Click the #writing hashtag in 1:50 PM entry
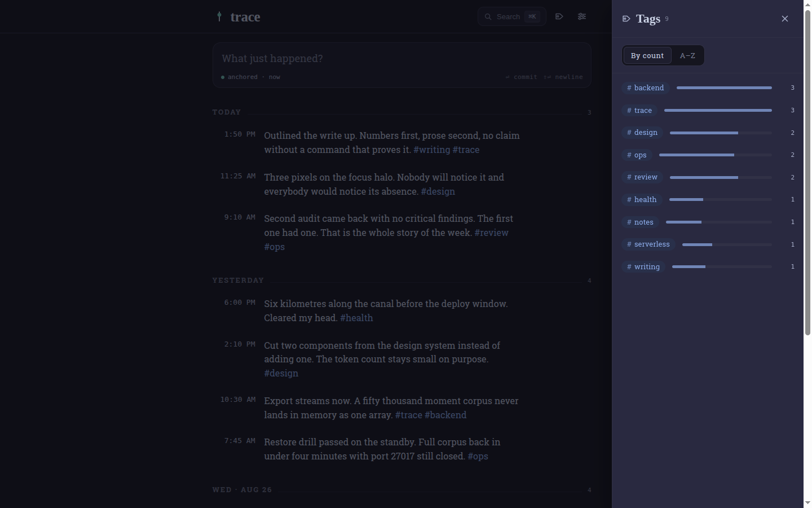This screenshot has width=812, height=508. (432, 150)
